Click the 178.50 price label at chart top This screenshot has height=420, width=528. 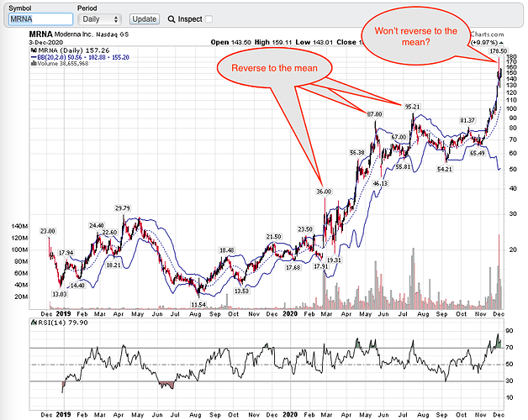(x=498, y=50)
